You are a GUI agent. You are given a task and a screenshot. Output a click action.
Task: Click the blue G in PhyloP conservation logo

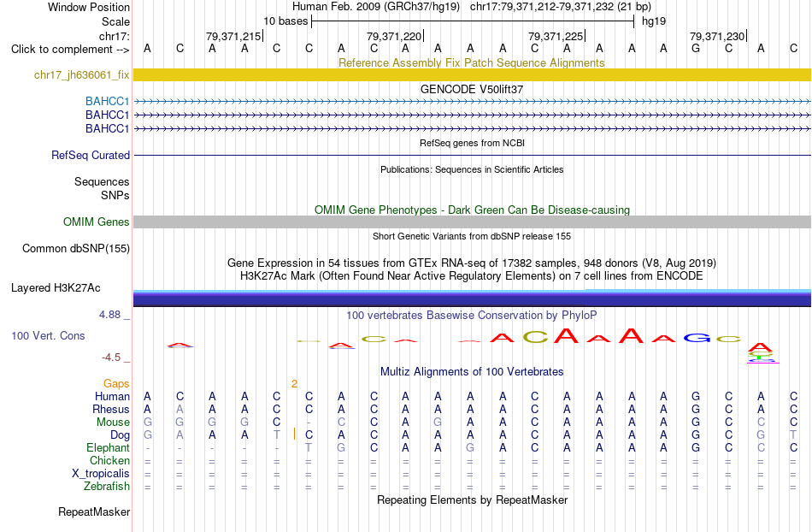tap(697, 338)
